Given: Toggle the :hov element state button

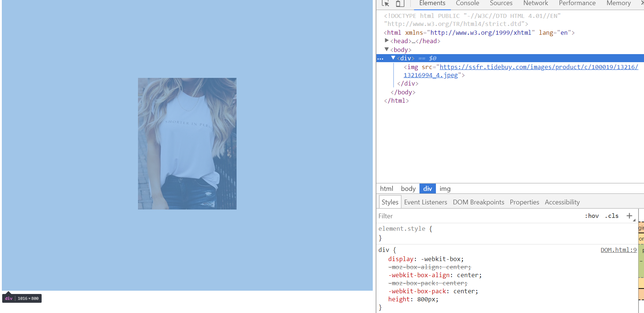Looking at the screenshot, I should click(x=592, y=216).
